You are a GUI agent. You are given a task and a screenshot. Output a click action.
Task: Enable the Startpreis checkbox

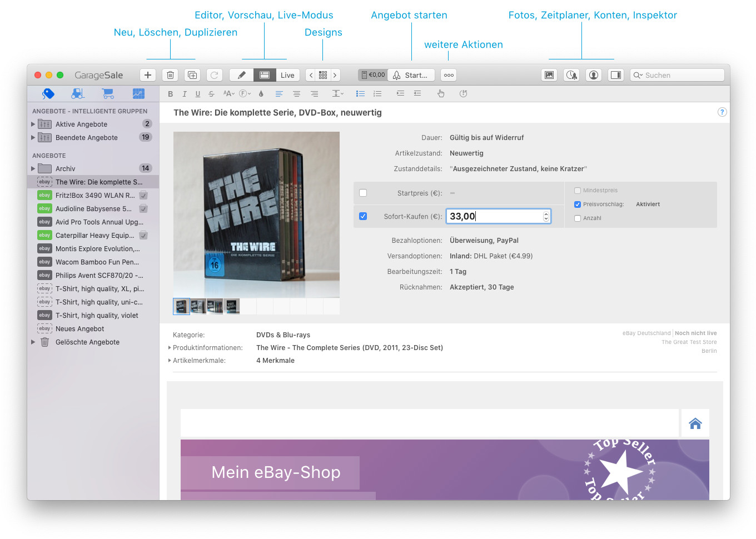(363, 193)
